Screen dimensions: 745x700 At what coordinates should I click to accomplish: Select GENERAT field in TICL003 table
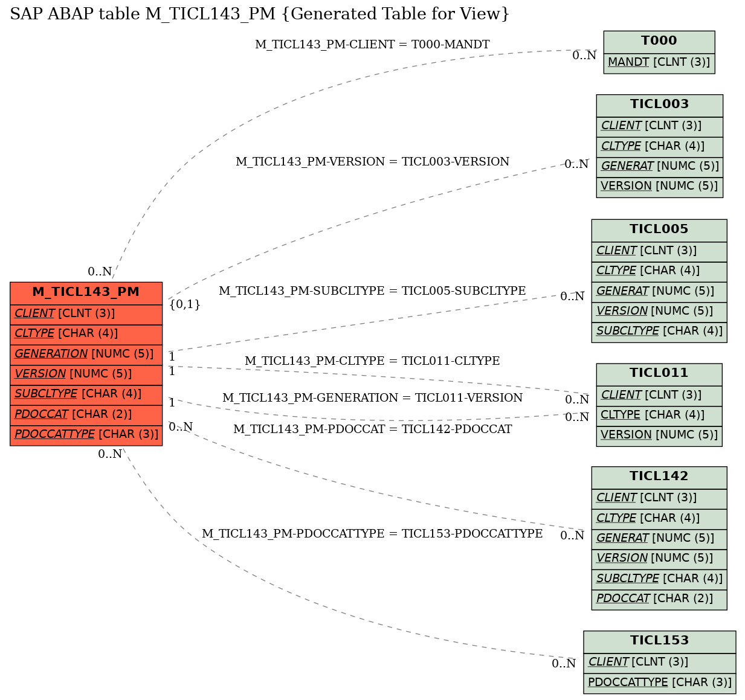[660, 166]
